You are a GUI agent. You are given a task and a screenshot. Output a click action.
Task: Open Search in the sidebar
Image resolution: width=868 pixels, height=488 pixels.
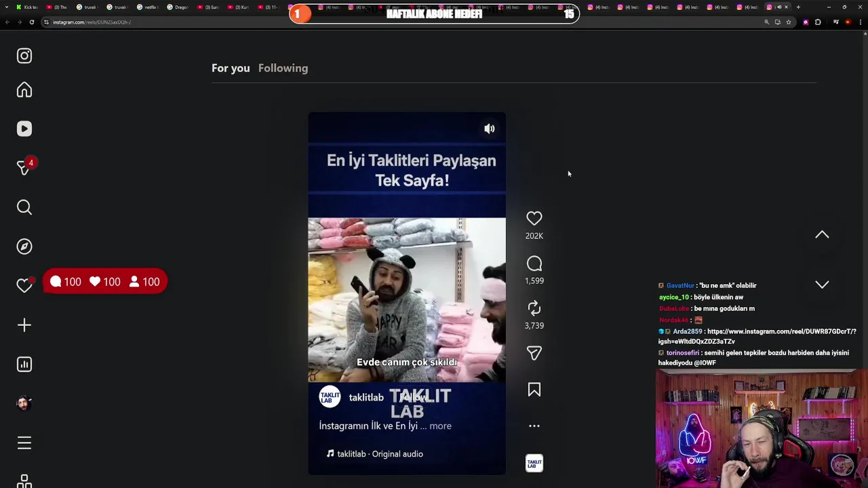24,207
